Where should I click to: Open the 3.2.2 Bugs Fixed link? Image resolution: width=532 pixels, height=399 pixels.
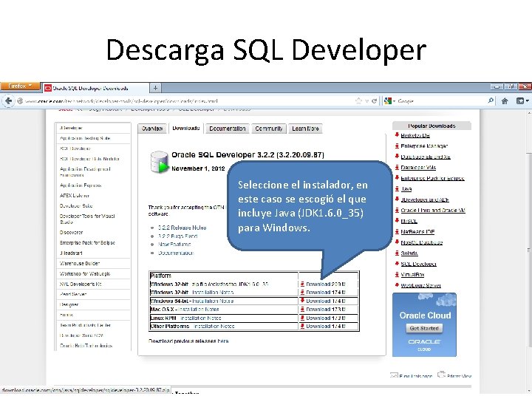pyautogui.click(x=178, y=236)
